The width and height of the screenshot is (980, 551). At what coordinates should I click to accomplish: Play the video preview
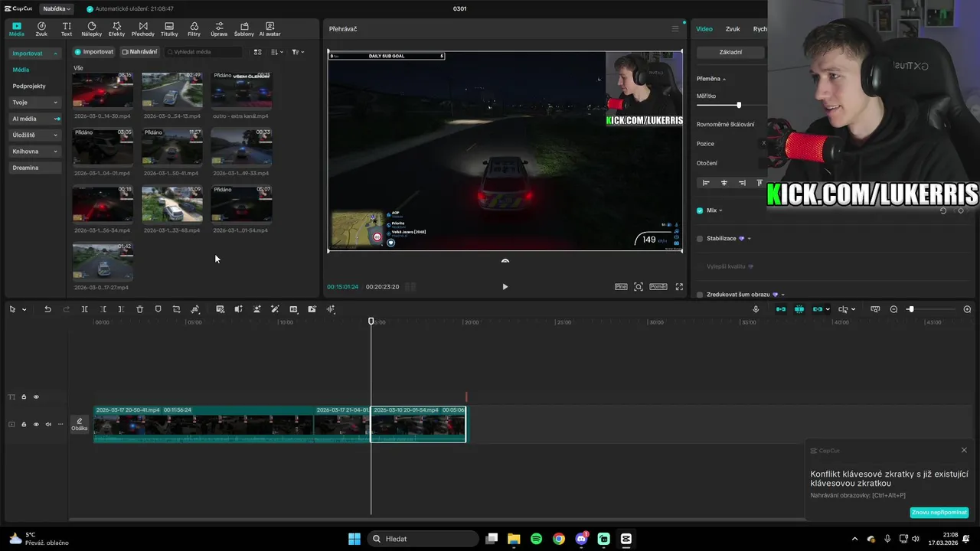point(505,287)
